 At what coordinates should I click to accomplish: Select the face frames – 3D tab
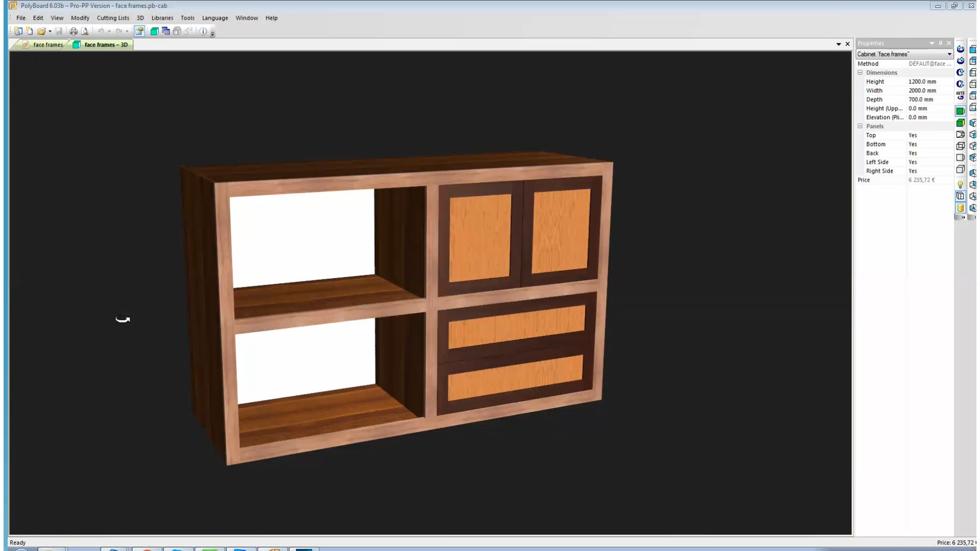tap(101, 45)
